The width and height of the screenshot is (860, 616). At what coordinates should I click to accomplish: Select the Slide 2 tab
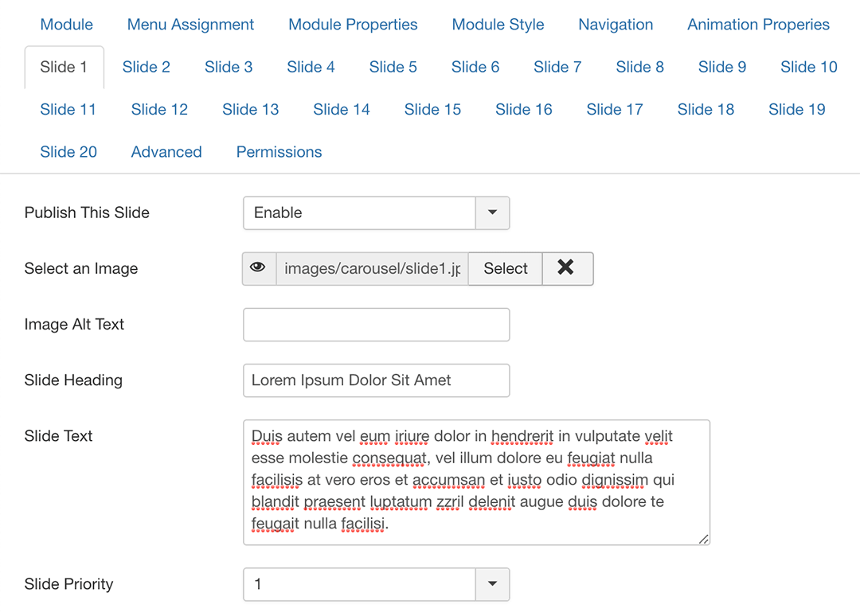(146, 67)
